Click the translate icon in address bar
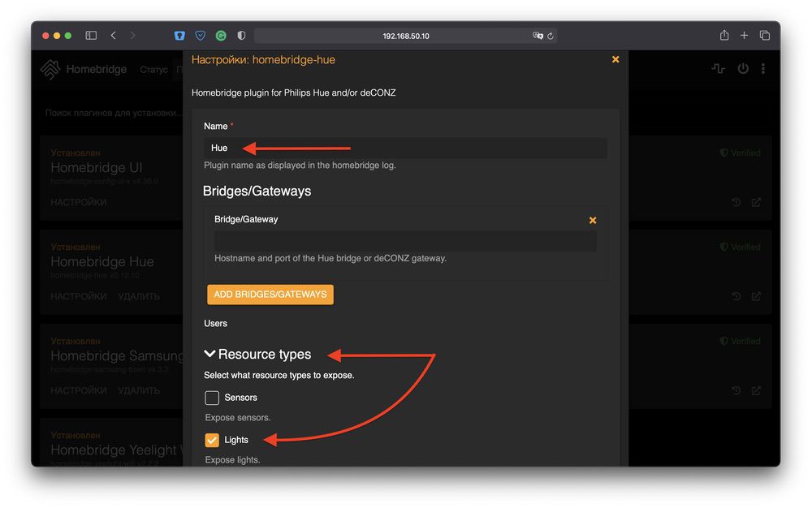Screen dimensions: 812x508 538,36
